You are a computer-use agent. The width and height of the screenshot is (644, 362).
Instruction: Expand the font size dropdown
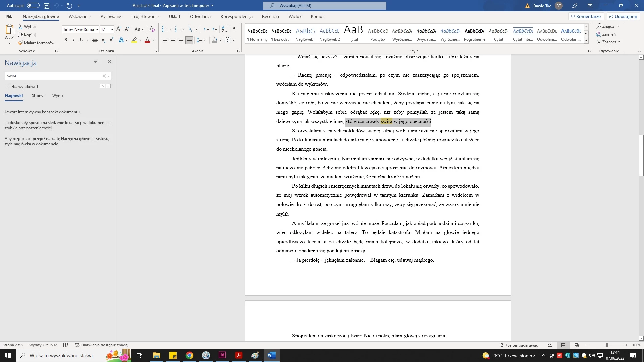[112, 29]
